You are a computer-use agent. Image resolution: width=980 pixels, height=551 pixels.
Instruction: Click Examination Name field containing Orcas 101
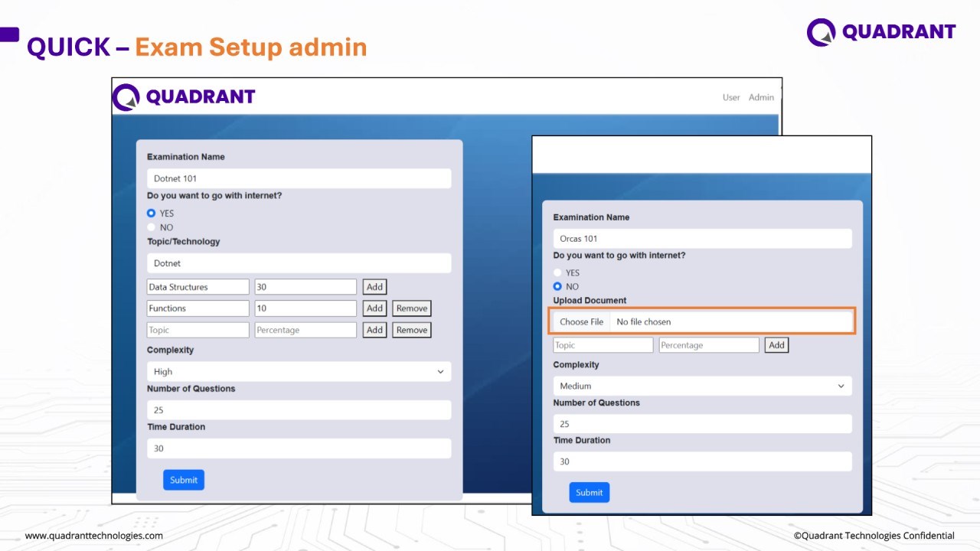703,239
